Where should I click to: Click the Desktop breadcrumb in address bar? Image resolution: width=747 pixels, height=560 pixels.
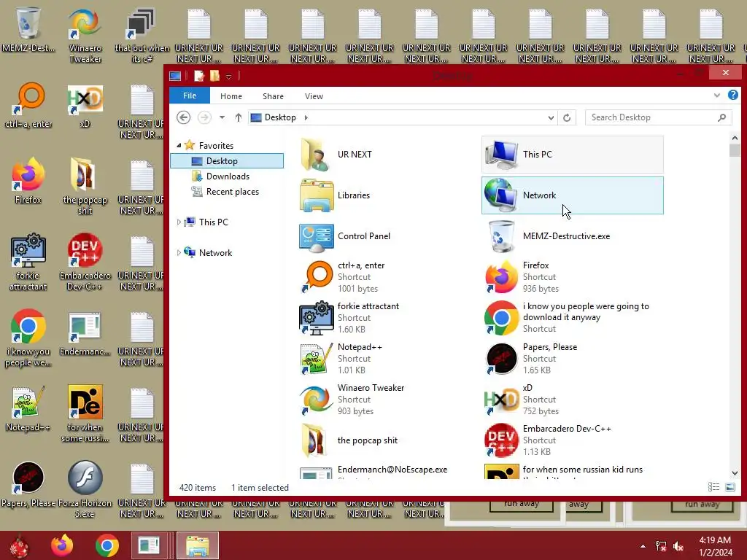pos(280,117)
